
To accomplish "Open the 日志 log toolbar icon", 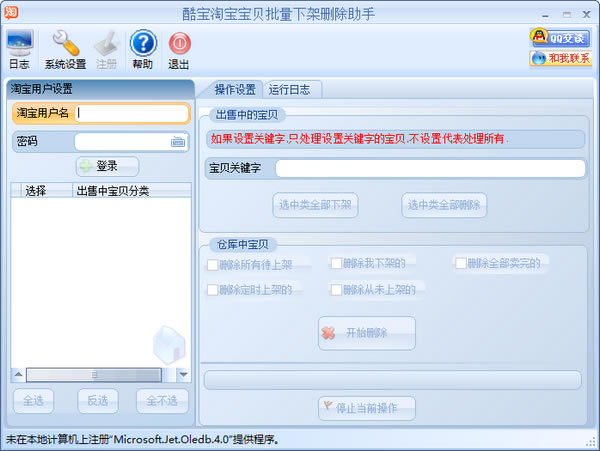I will [20, 49].
